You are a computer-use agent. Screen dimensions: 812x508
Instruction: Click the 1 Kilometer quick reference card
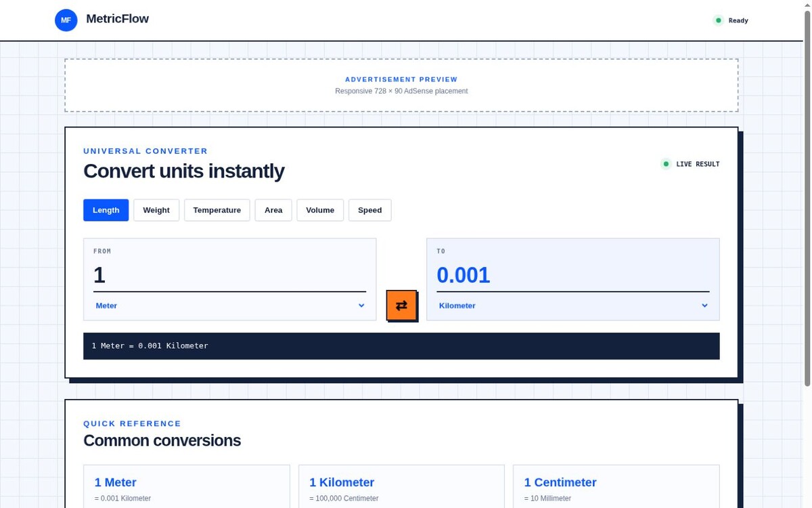401,486
